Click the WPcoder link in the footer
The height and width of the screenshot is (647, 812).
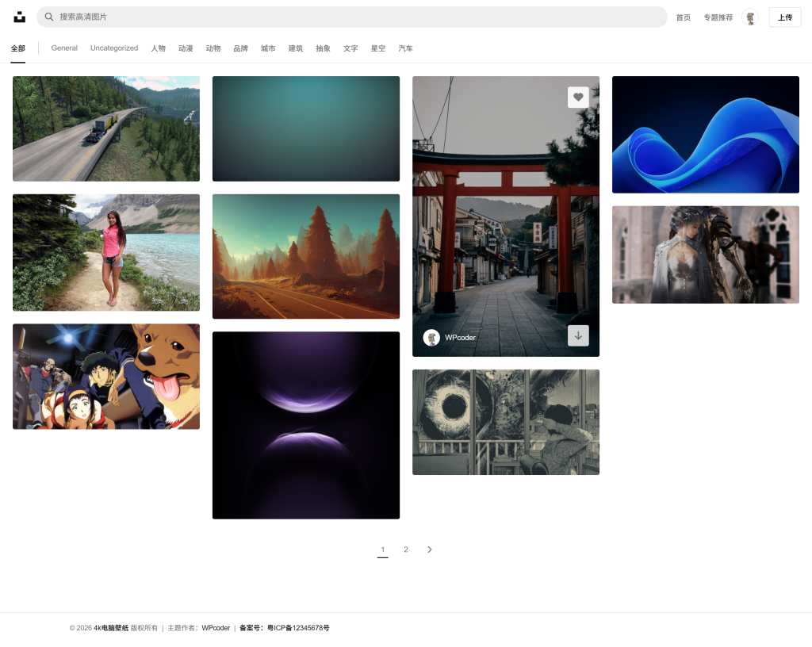(x=216, y=628)
